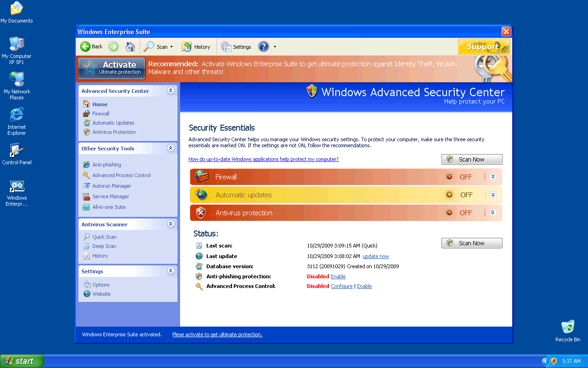Enable Anti-phishing protection link
Screen dimensions: 588x368
tap(338, 276)
